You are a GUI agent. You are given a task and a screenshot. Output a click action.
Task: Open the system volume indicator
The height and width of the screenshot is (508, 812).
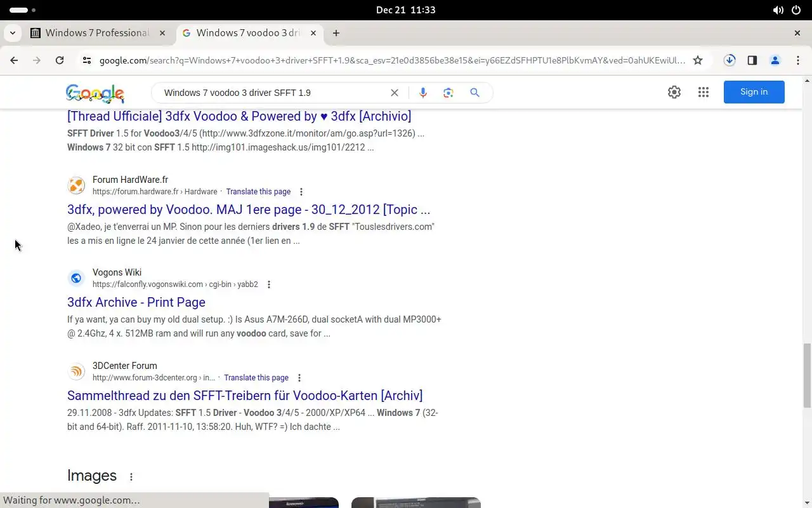tap(778, 10)
